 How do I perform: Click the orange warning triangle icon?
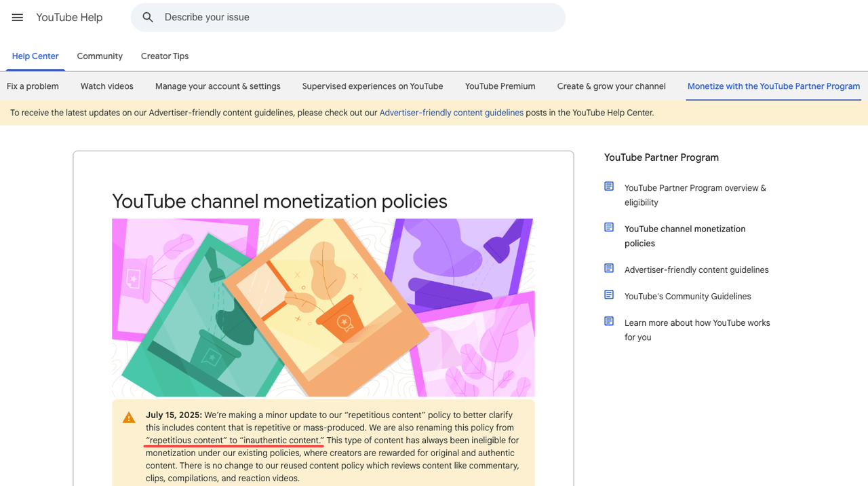(129, 417)
